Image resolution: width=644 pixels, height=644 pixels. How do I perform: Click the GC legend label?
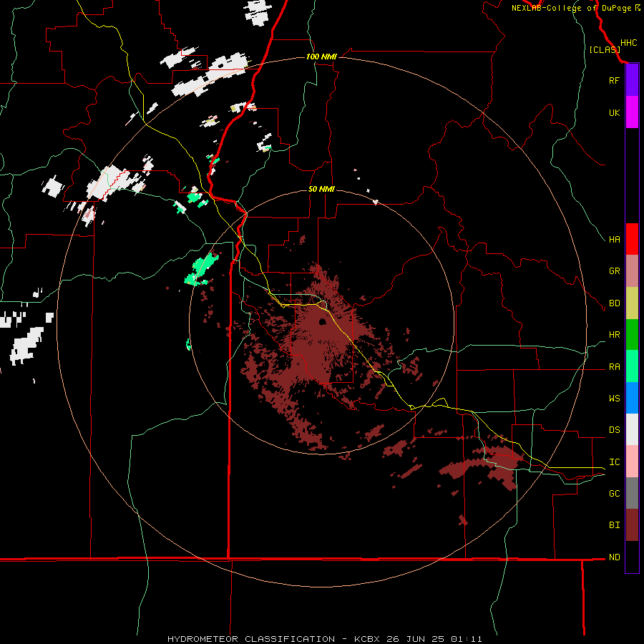click(614, 494)
